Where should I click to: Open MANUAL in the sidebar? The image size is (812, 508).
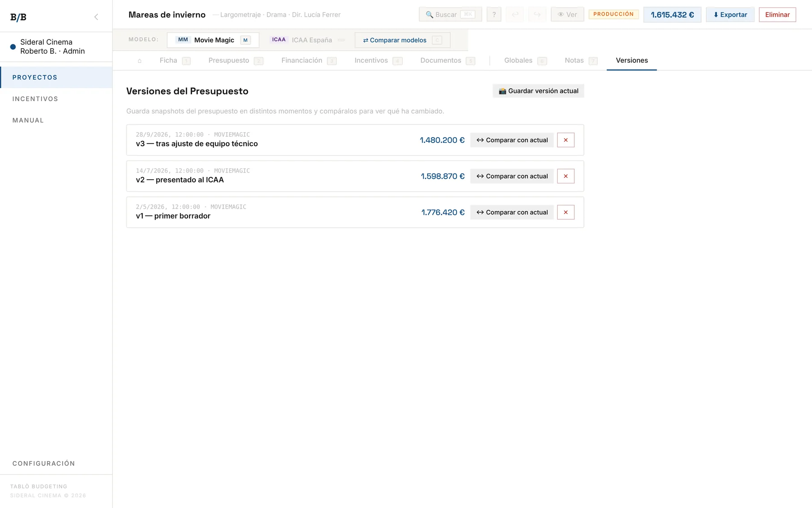point(56,120)
